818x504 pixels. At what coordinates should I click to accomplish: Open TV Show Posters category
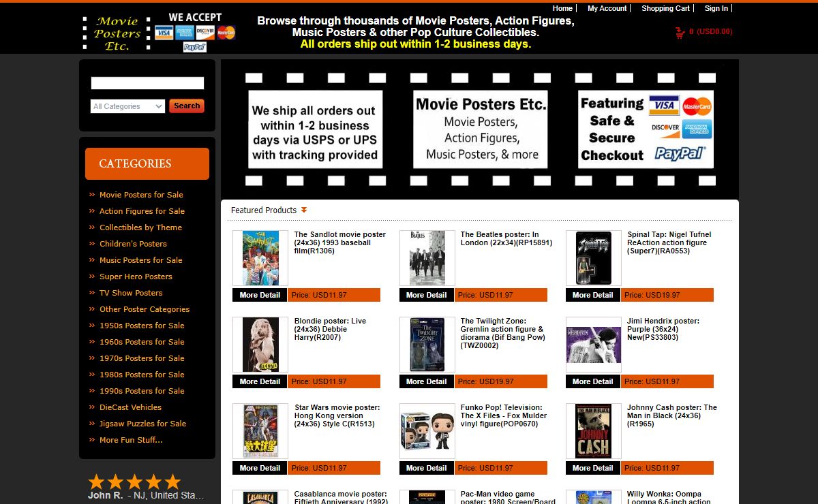click(x=131, y=293)
